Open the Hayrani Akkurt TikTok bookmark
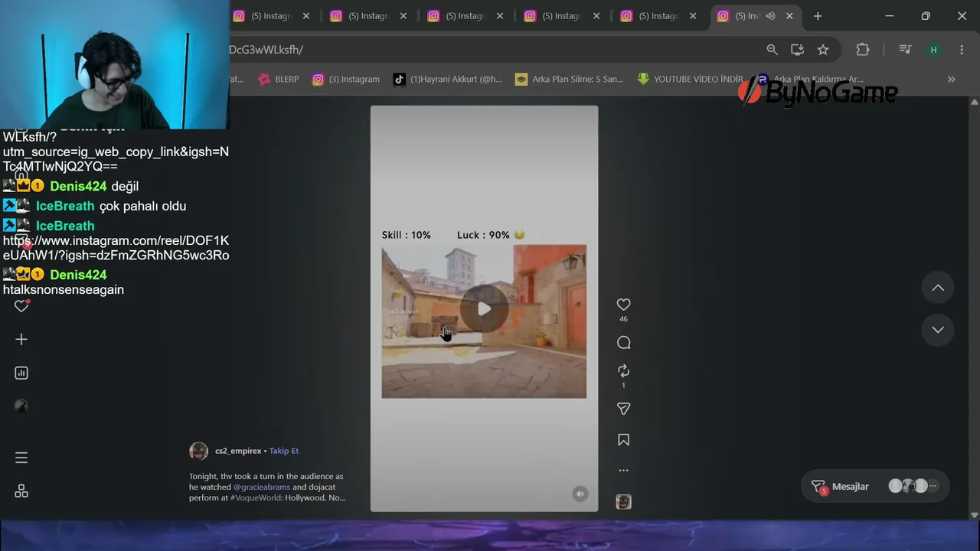Viewport: 980px width, 551px height. coord(448,79)
